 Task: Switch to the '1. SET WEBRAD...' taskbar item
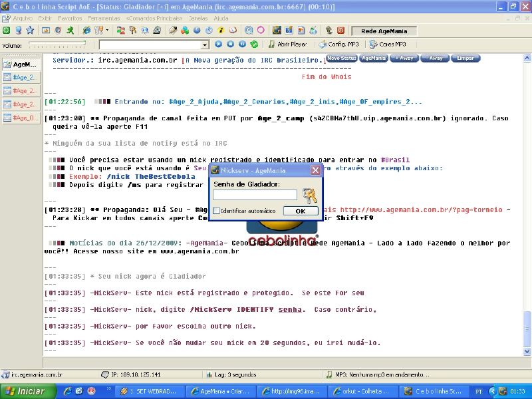coord(149,391)
